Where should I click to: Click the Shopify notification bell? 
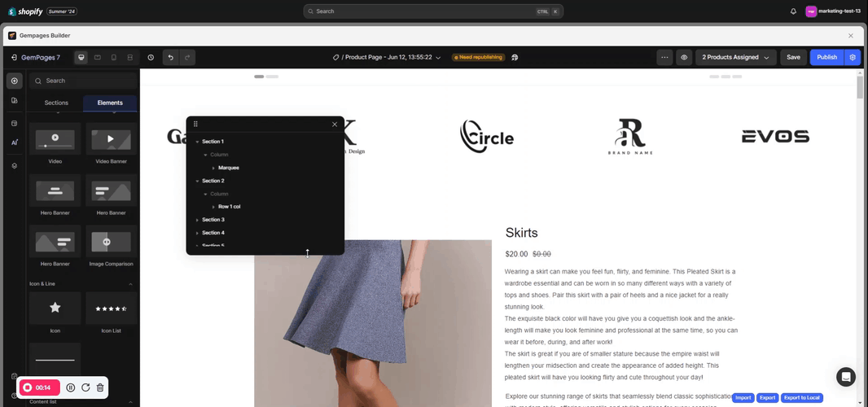[x=793, y=11]
